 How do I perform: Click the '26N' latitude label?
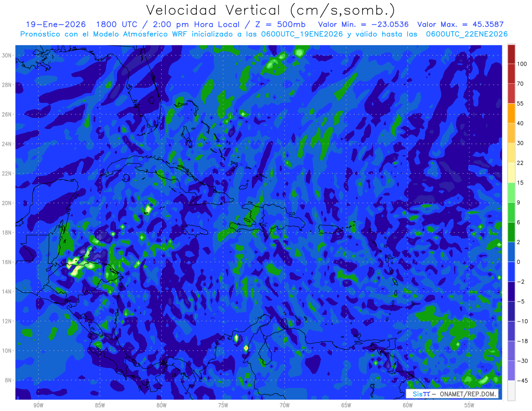(8, 114)
